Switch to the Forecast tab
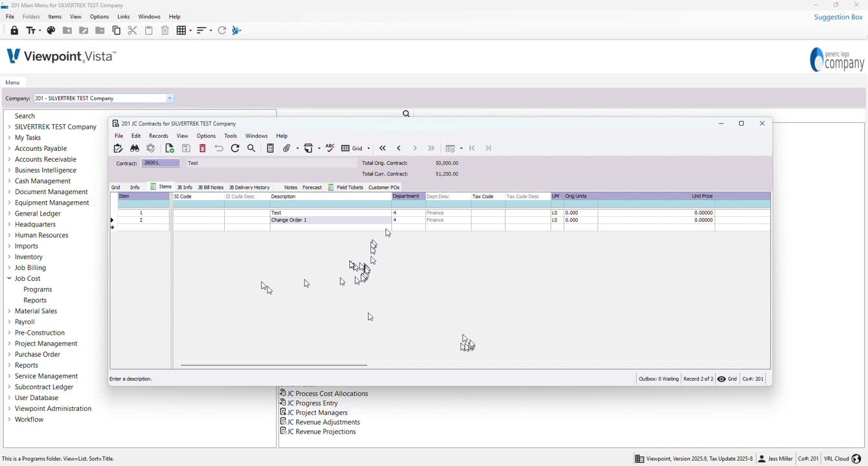 [x=312, y=188]
